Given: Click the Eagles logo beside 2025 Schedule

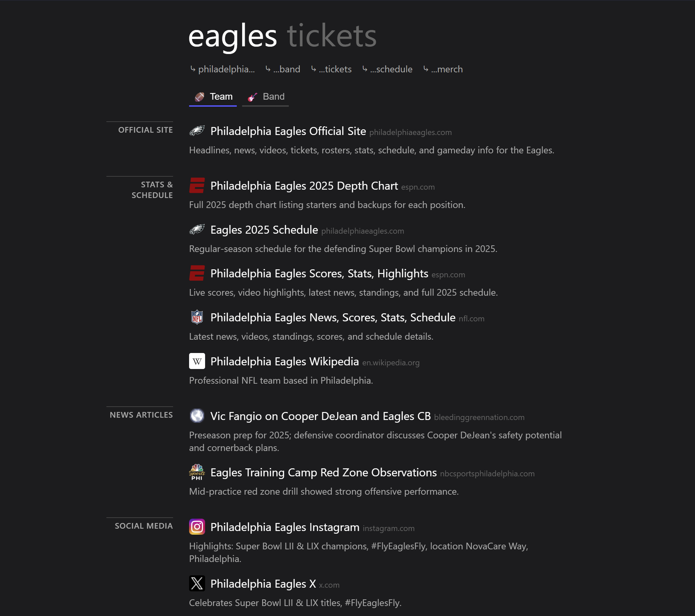Looking at the screenshot, I should [x=197, y=229].
